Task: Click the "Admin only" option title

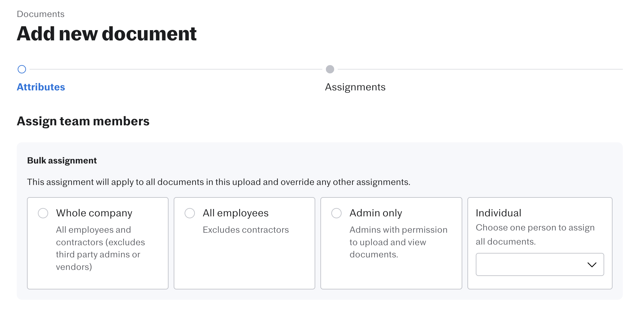Action: (376, 213)
